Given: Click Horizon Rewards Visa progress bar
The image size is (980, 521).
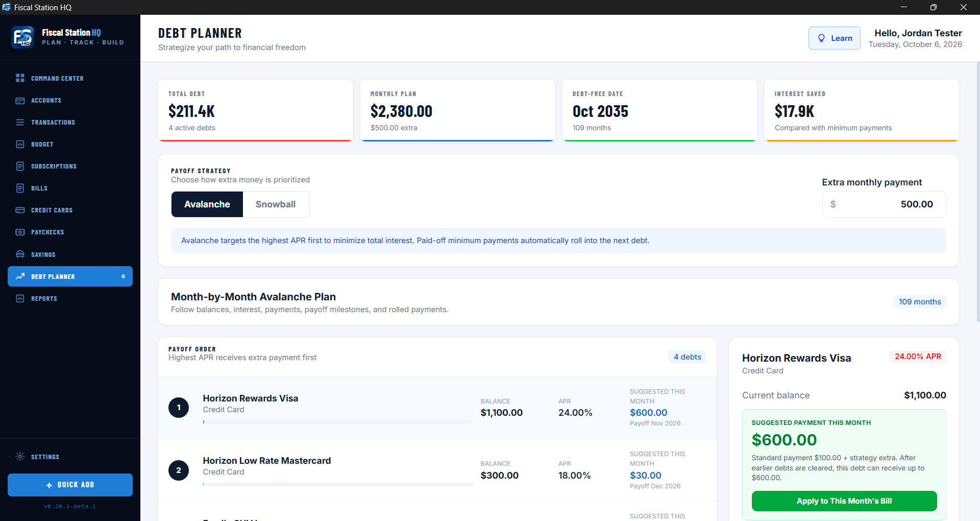Looking at the screenshot, I should pyautogui.click(x=337, y=422).
